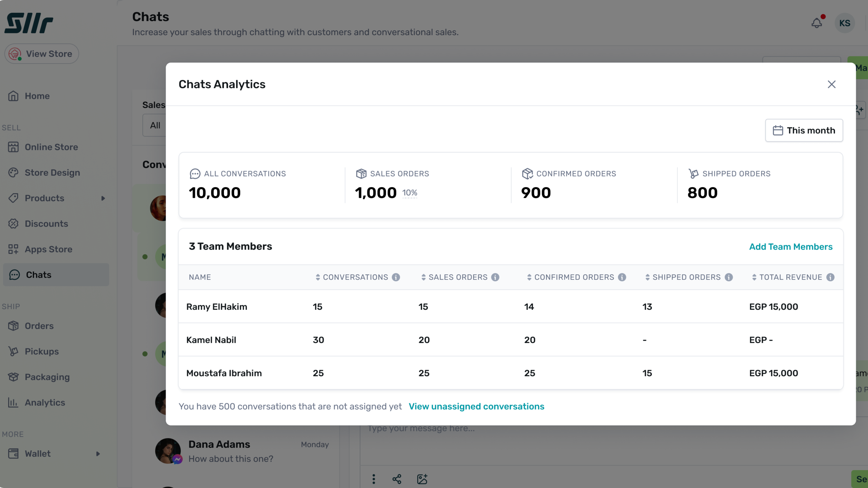Click the Conversations column info icon
This screenshot has height=488, width=868.
396,277
